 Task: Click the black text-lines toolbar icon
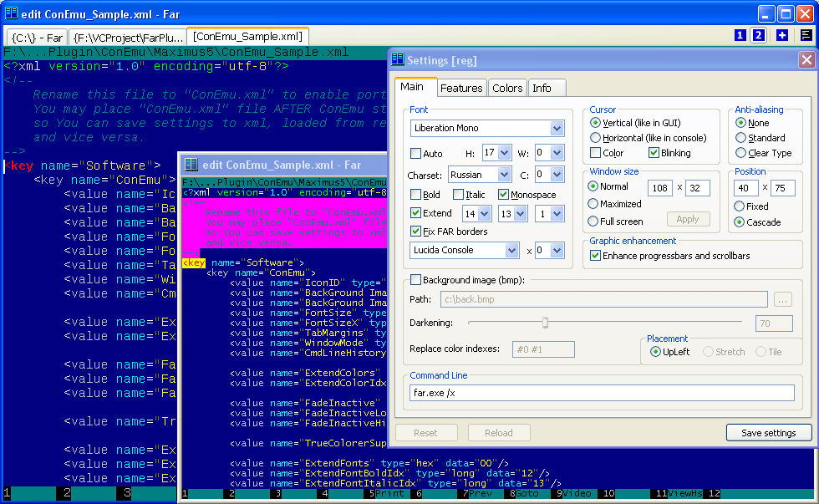[x=806, y=35]
